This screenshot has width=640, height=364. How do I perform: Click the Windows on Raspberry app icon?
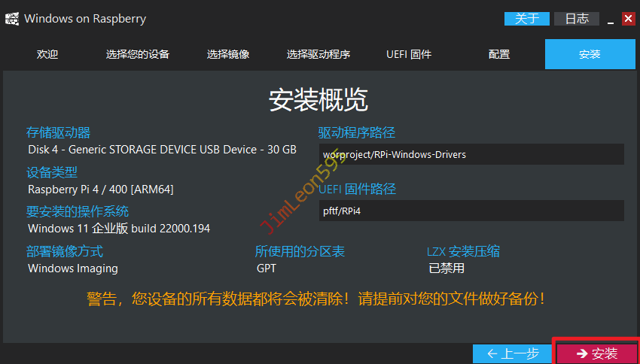click(12, 19)
